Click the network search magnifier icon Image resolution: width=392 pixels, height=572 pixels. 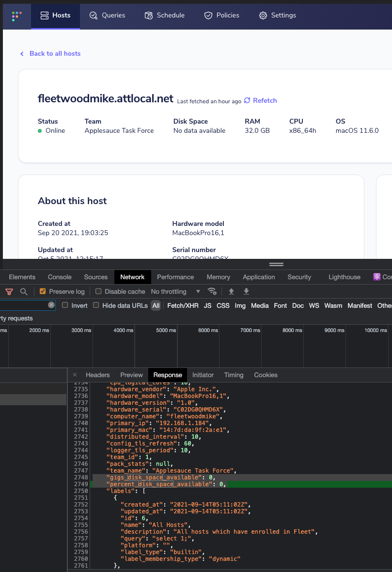point(23,291)
